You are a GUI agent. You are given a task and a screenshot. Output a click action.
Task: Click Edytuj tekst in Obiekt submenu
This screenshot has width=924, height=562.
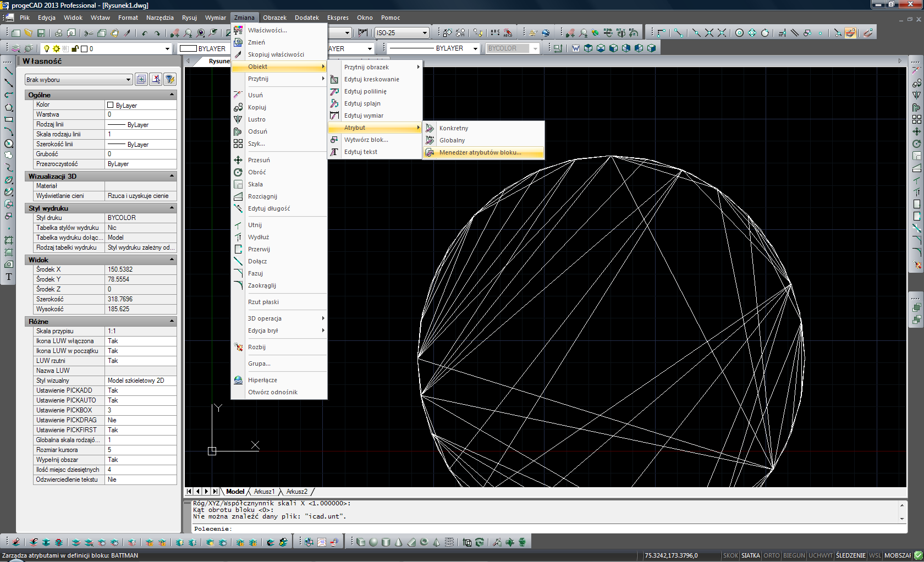[x=360, y=152]
